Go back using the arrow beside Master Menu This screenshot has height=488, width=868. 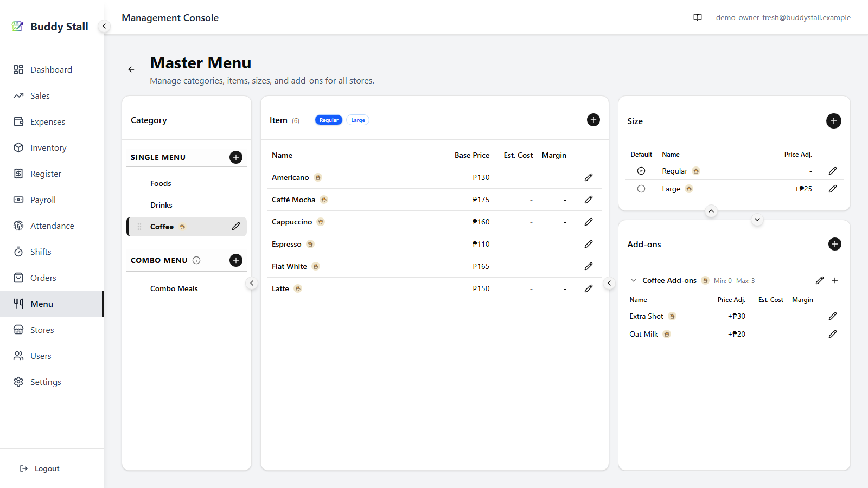131,69
